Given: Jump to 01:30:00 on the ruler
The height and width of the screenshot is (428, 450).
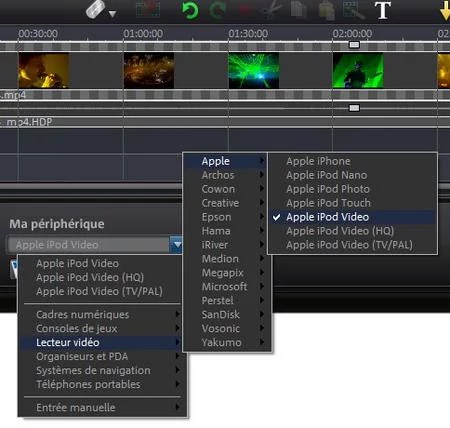Looking at the screenshot, I should [x=248, y=33].
